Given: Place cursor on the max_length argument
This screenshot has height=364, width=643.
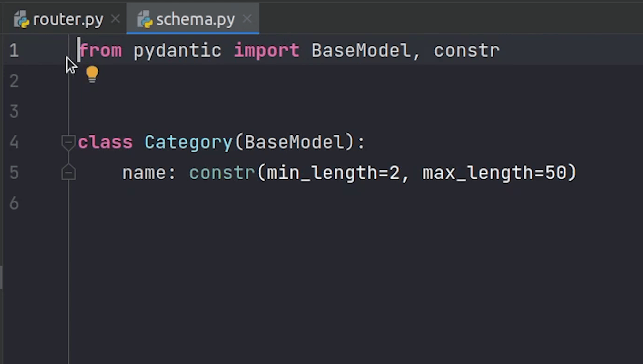Looking at the screenshot, I should pos(477,173).
